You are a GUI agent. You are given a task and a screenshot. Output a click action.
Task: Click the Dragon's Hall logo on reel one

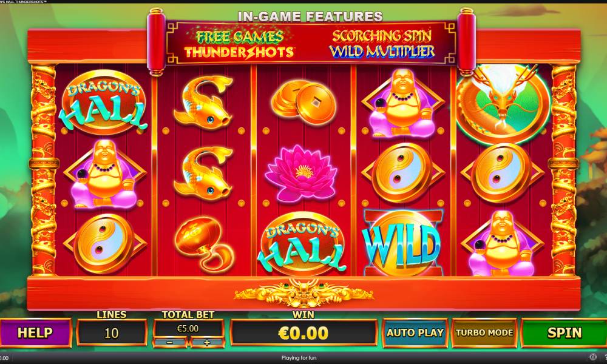coord(103,102)
